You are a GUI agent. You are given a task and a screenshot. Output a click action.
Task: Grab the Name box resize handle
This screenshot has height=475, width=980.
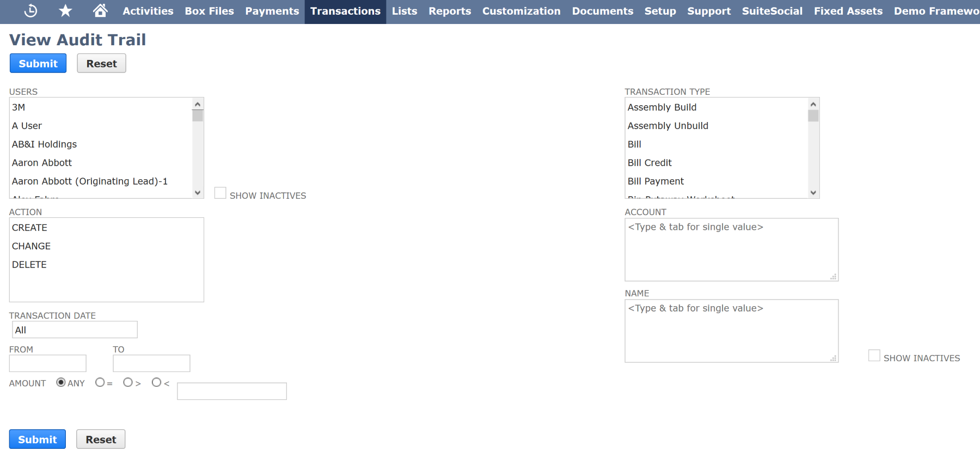coord(834,358)
